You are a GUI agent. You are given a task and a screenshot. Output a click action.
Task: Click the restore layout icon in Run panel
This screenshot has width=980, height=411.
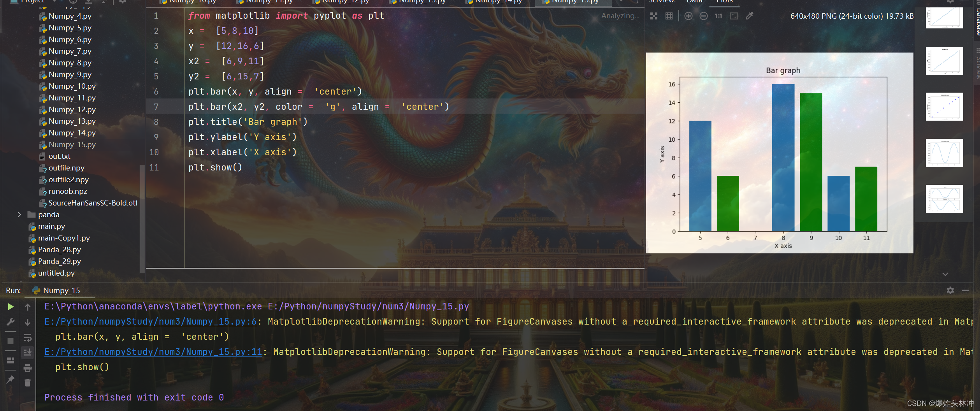click(11, 360)
